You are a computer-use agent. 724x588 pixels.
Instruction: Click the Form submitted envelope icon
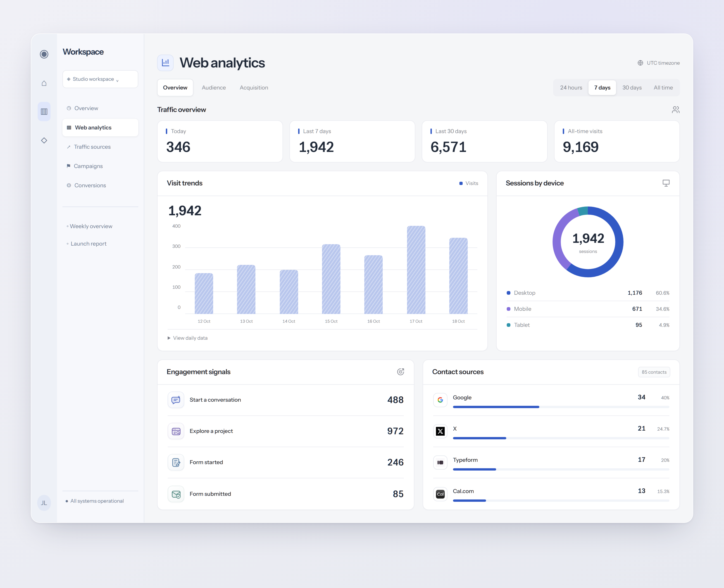pyautogui.click(x=176, y=494)
